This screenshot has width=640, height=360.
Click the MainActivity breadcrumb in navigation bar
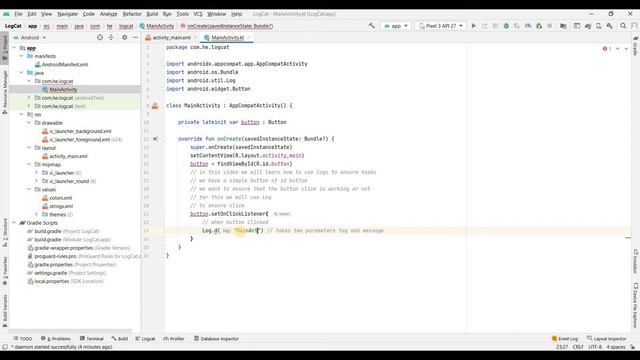[x=157, y=26]
